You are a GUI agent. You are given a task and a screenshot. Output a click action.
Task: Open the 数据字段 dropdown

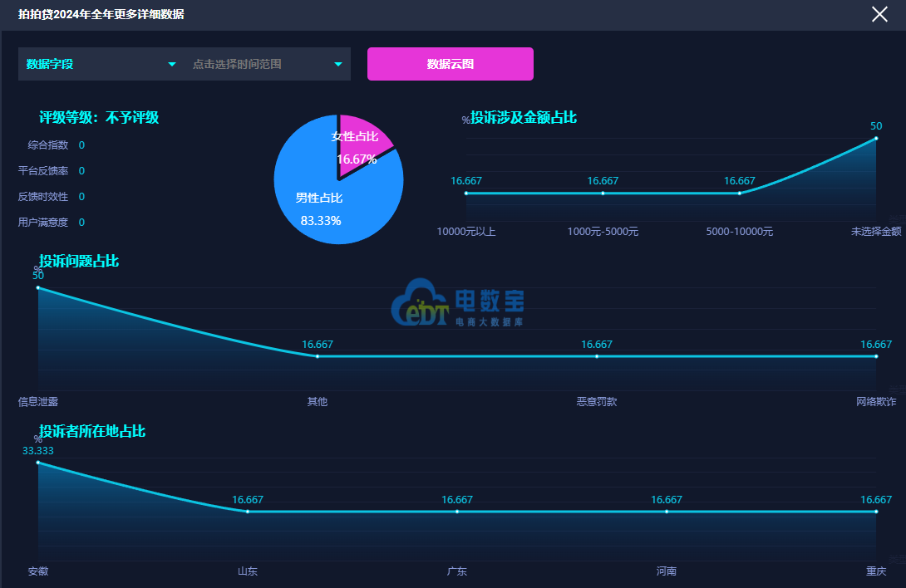[x=101, y=64]
